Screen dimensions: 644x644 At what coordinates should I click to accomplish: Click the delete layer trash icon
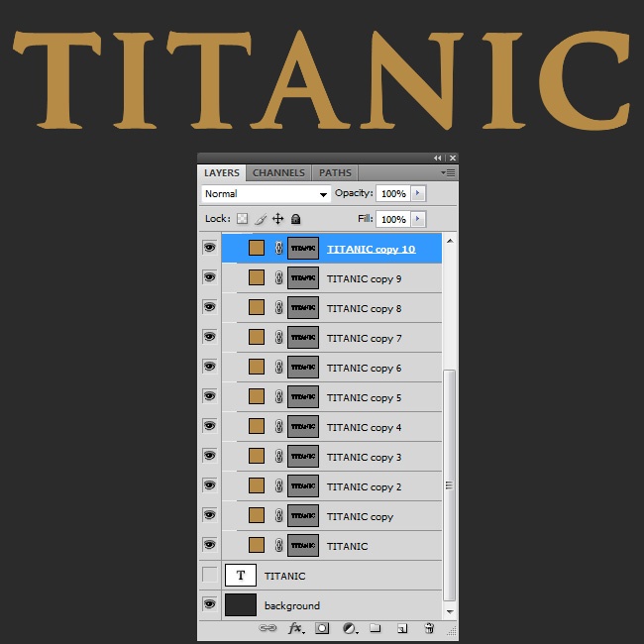point(429,628)
